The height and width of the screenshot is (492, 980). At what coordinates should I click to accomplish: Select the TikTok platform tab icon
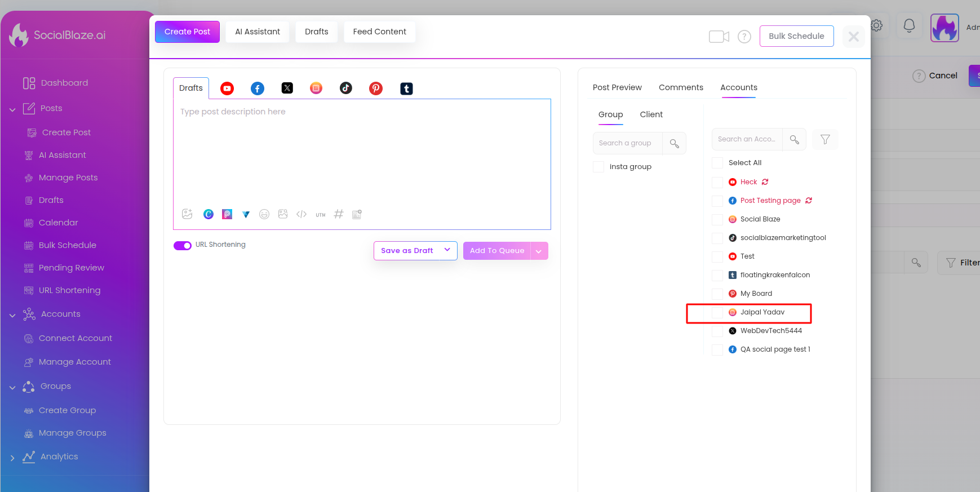[346, 88]
